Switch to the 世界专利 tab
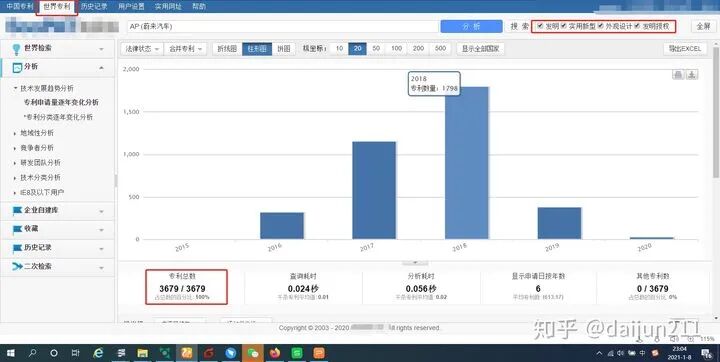The height and width of the screenshot is (362, 720). click(x=57, y=6)
